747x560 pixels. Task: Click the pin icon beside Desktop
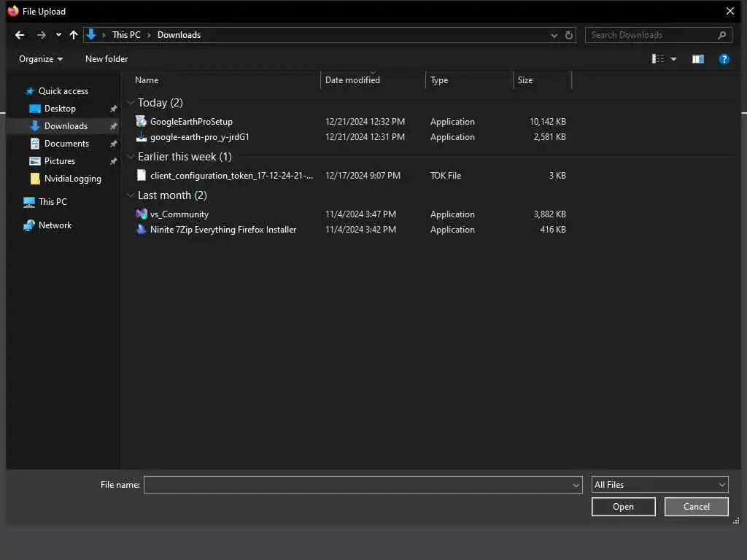click(113, 109)
